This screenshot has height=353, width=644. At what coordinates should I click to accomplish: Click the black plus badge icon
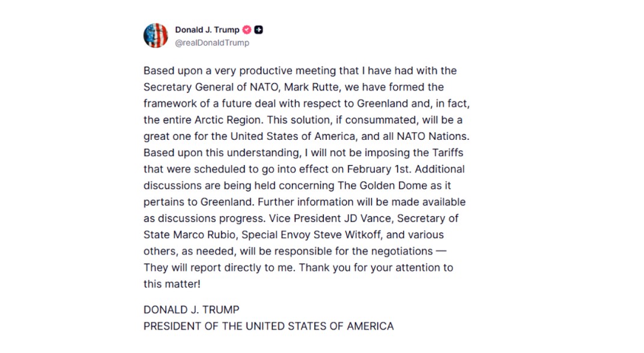(258, 30)
